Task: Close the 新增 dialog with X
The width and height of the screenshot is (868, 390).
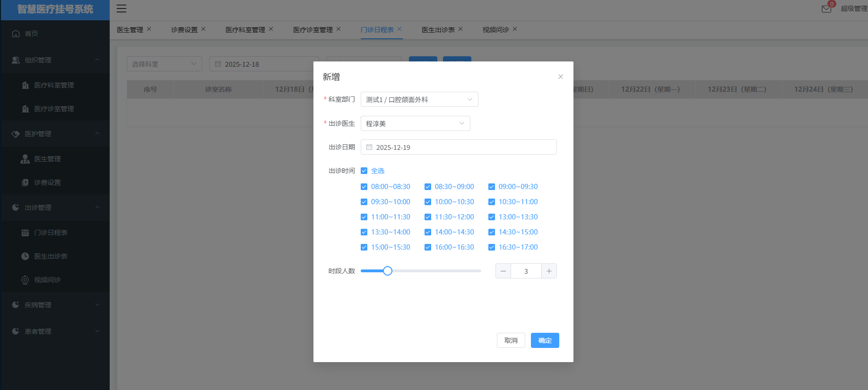Action: 561,77
